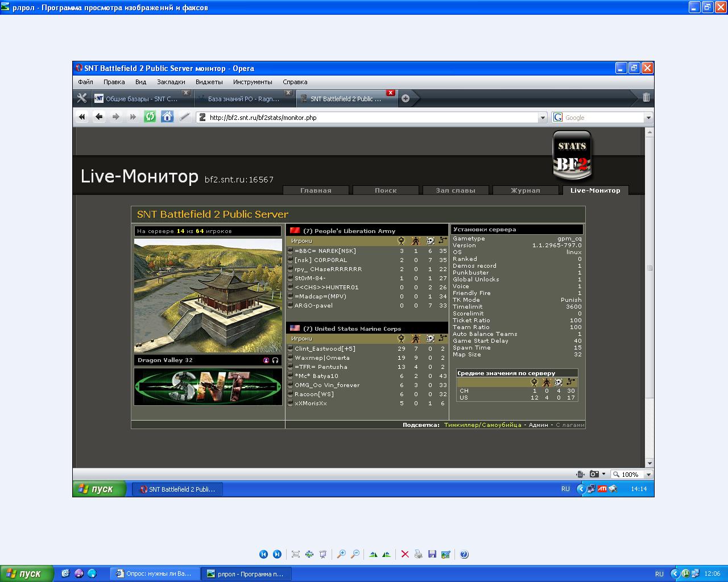
Task: Click Google search field
Action: tap(602, 118)
